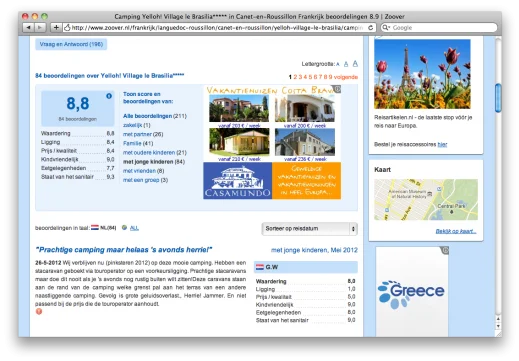
Task: Click the browser Forward arrow button
Action: pyautogui.click(x=40, y=28)
